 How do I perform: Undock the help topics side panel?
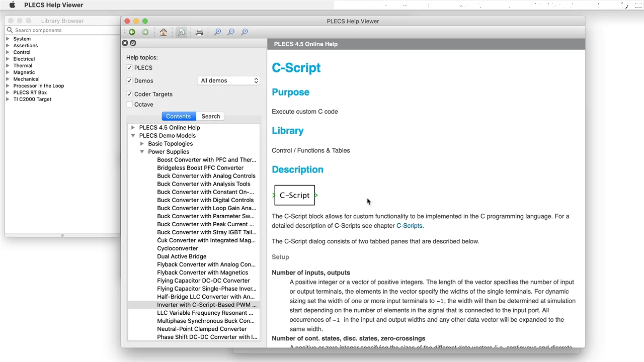(133, 43)
